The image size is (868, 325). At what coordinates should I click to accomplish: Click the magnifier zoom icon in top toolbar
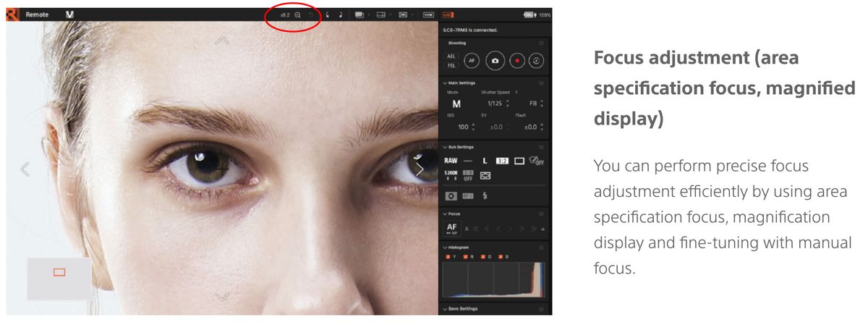tap(297, 14)
